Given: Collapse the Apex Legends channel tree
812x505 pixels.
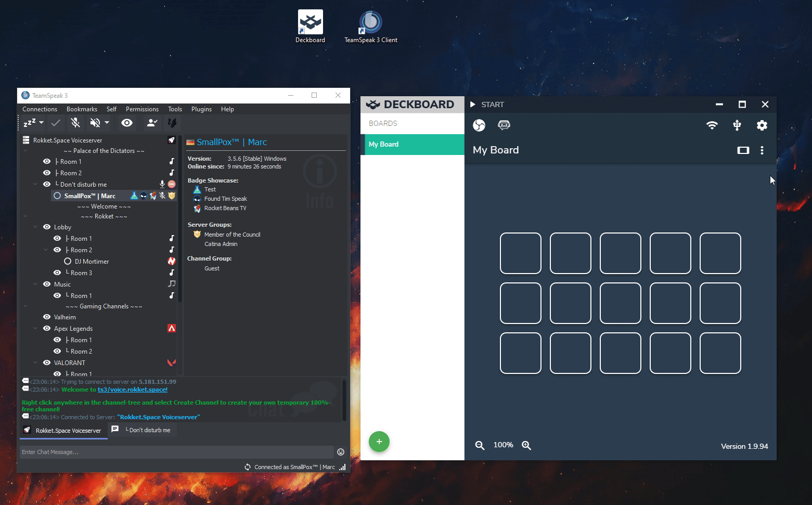Looking at the screenshot, I should click(35, 328).
